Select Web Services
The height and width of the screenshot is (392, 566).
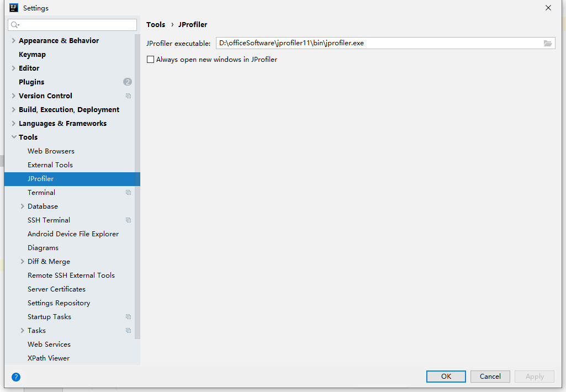coord(49,345)
